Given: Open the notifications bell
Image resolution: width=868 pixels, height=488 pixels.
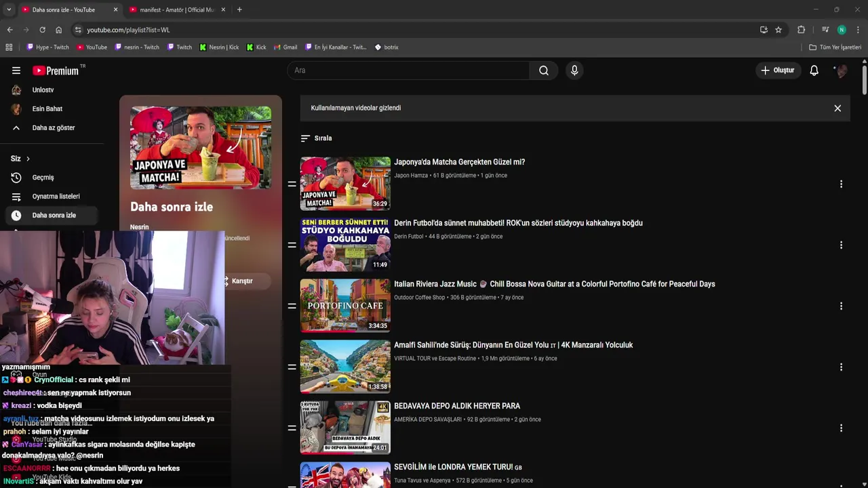Looking at the screenshot, I should point(814,70).
